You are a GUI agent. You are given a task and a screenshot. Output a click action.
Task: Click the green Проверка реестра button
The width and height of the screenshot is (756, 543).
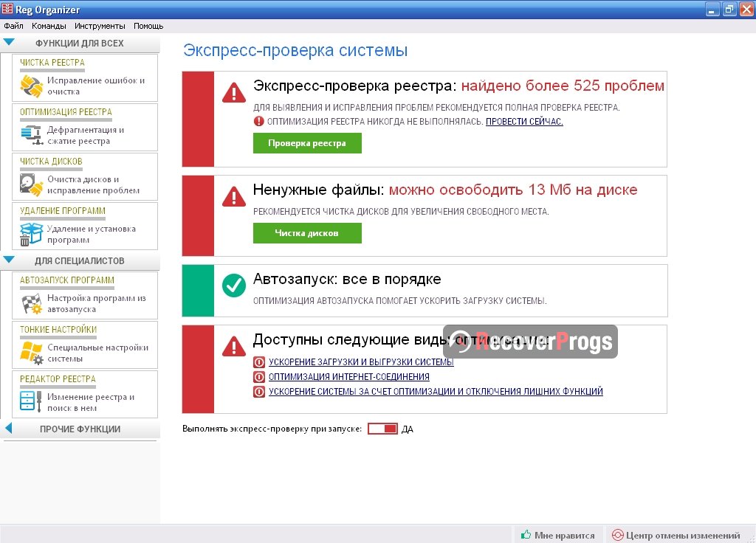(307, 143)
